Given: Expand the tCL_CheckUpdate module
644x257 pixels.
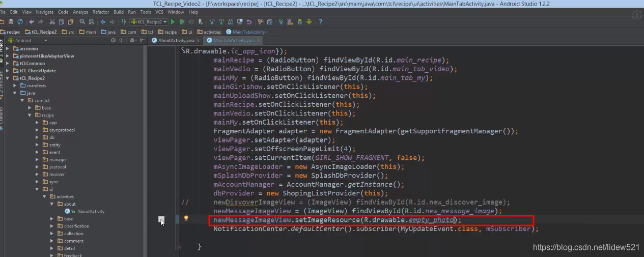Looking at the screenshot, I should (x=8, y=71).
